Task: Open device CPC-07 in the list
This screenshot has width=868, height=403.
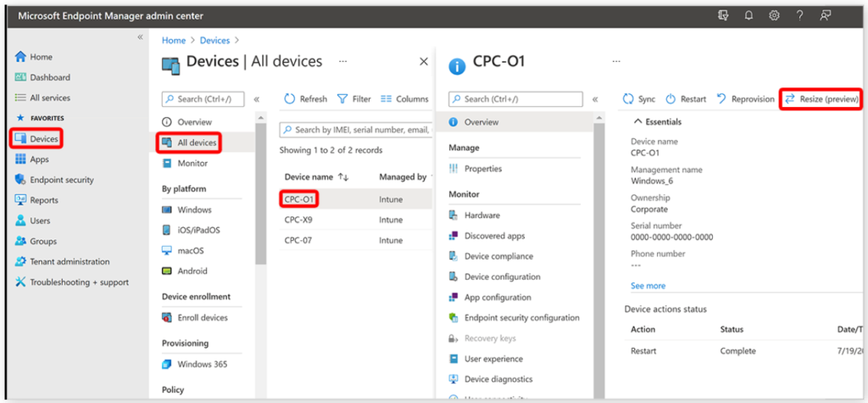Action: pyautogui.click(x=298, y=241)
